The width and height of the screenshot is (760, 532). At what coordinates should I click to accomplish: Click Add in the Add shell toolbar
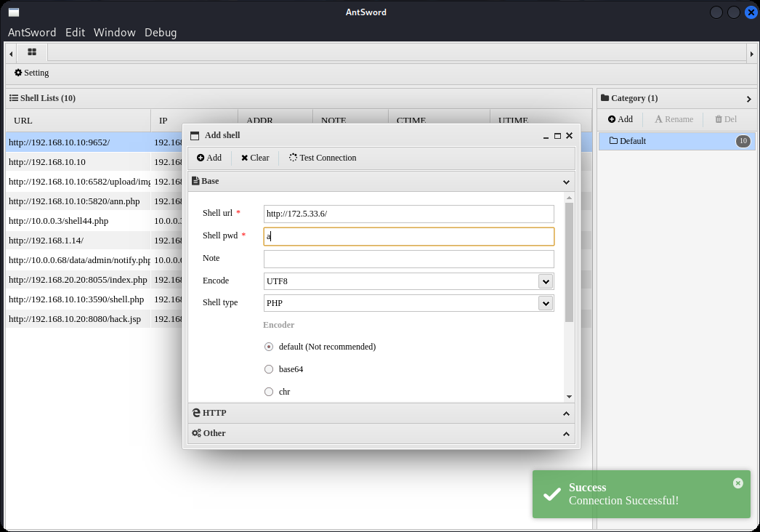[209, 158]
